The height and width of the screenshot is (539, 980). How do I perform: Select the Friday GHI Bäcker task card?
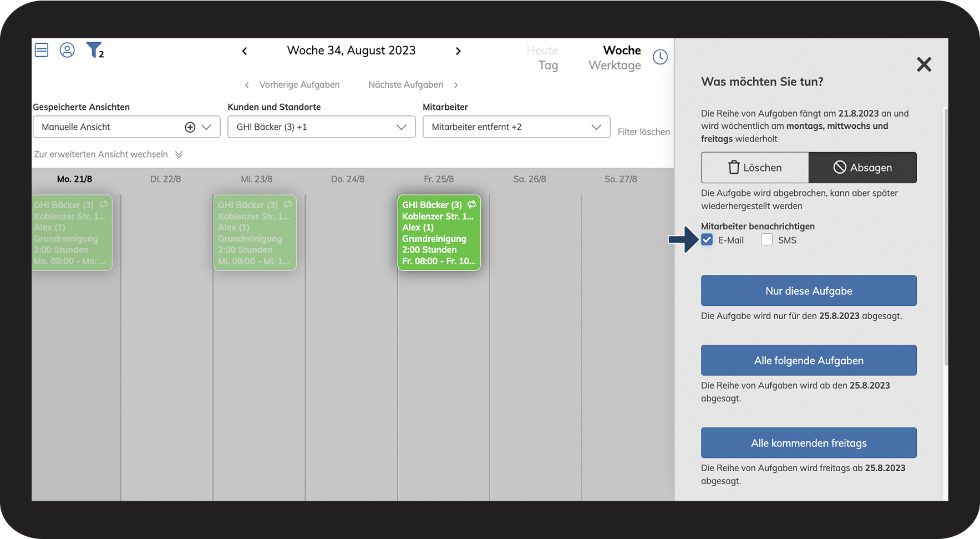439,233
